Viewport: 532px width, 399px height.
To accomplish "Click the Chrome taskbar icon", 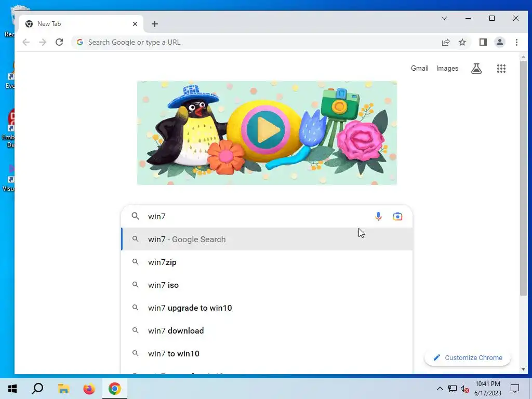I will coord(115,389).
